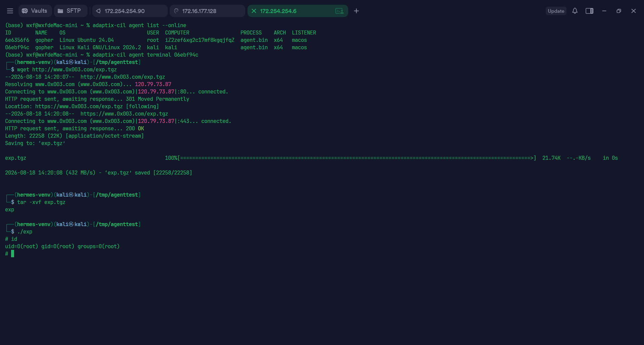
Task: Open the Vaults section
Action: tap(35, 11)
